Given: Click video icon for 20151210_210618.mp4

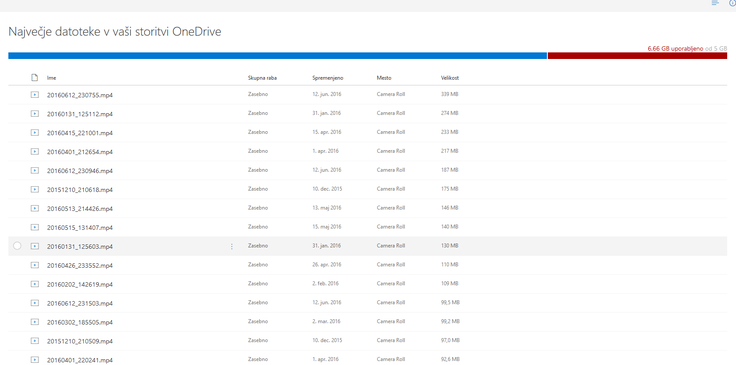Looking at the screenshot, I should (x=34, y=189).
